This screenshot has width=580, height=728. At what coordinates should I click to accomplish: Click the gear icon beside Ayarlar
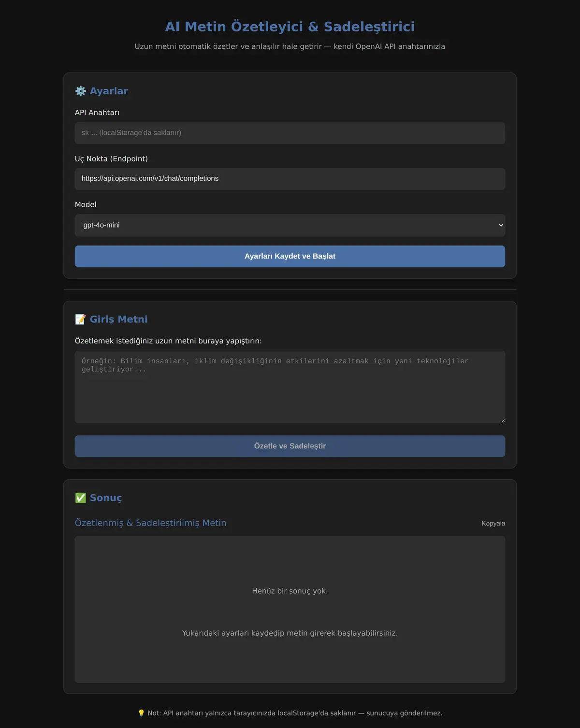coord(80,91)
